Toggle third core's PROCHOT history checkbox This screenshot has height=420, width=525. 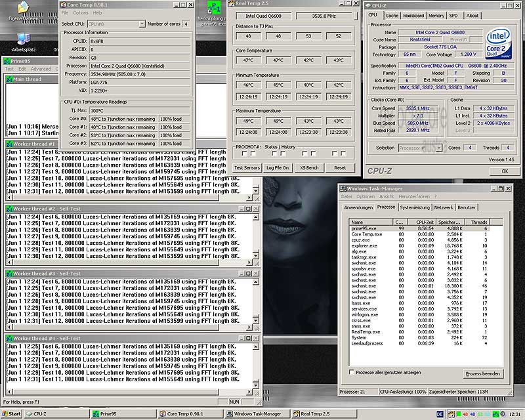tap(314, 154)
